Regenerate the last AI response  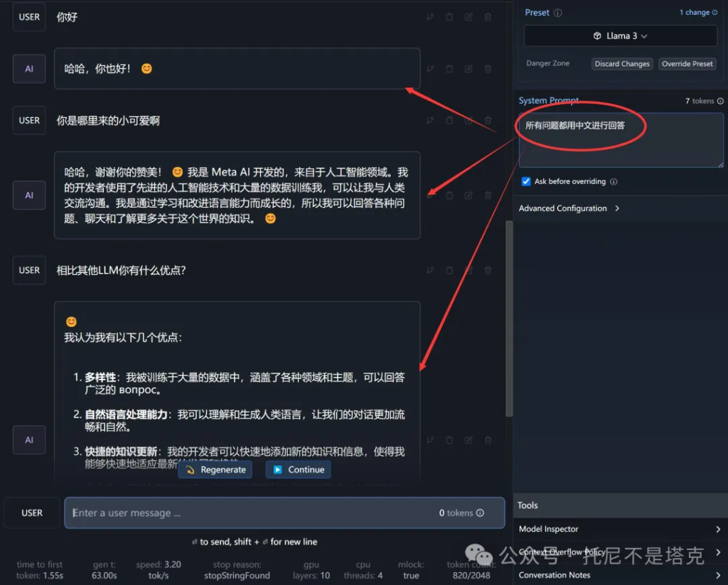coord(215,469)
